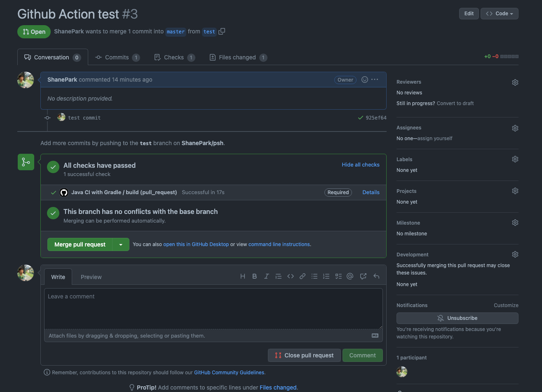Click the green merge status icon
Image resolution: width=542 pixels, height=392 pixels.
(26, 162)
